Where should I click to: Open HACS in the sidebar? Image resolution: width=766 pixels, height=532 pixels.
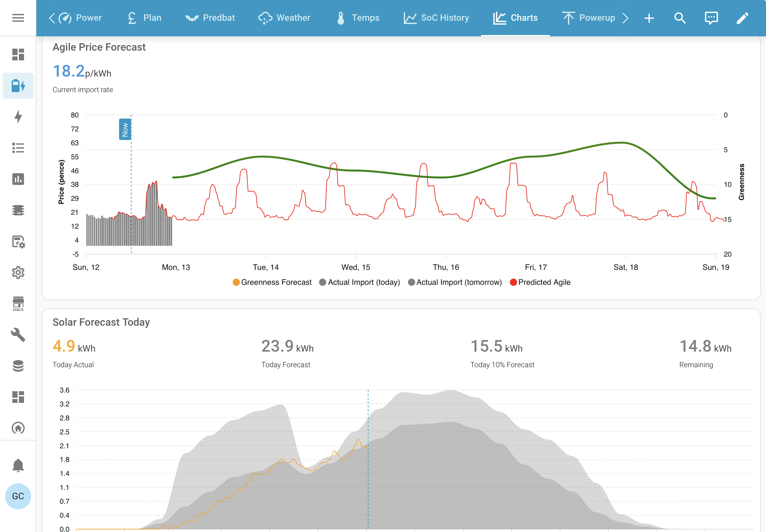[x=18, y=304]
